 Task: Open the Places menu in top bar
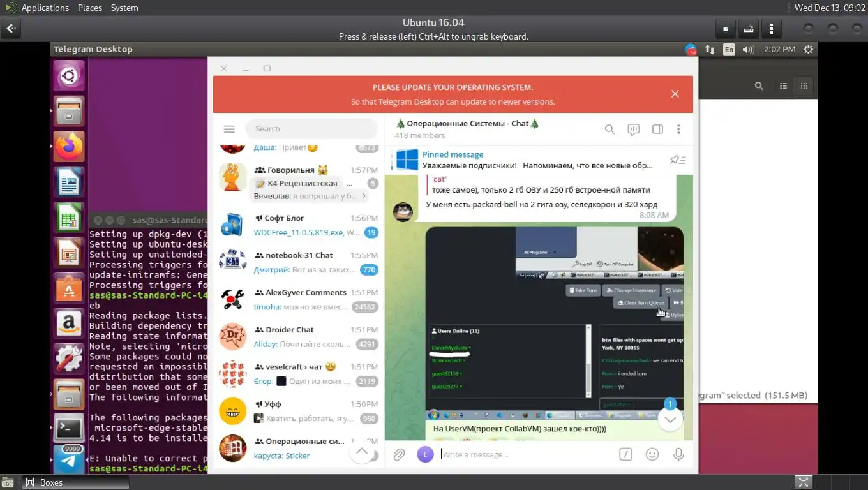tap(90, 8)
